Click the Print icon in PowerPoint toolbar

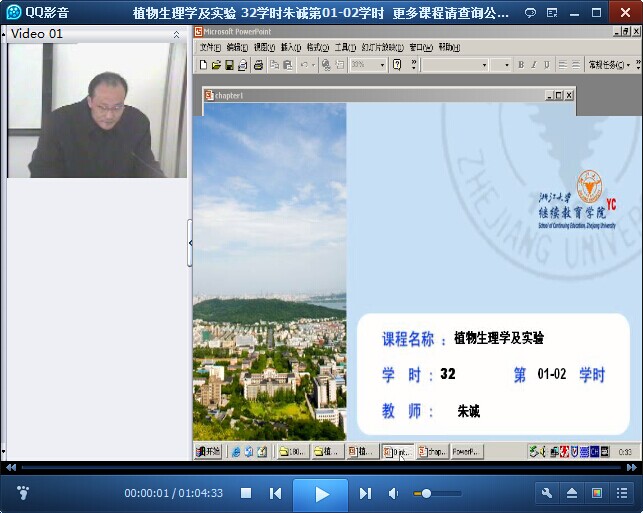coord(258,65)
